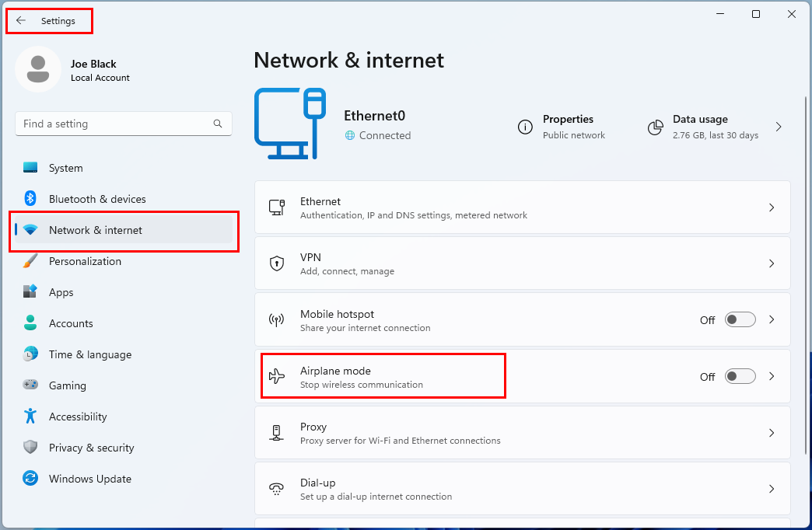Select the Privacy & security shield icon
812x530 pixels.
click(x=31, y=448)
